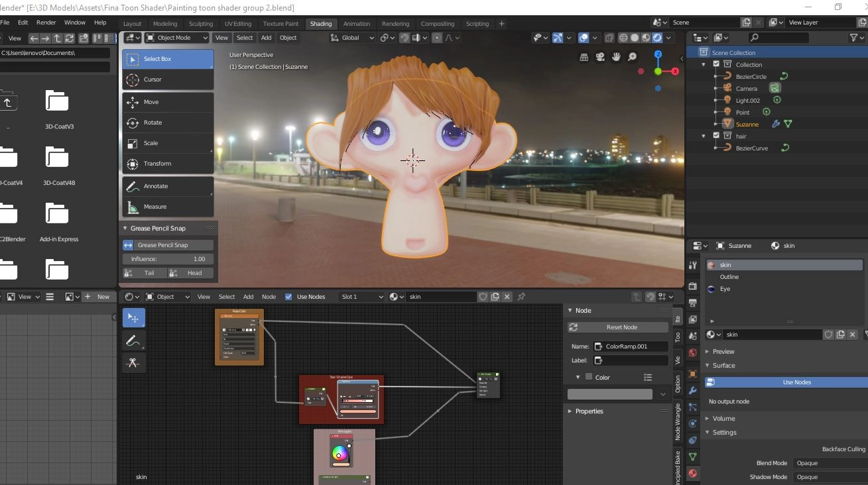868x485 pixels.
Task: Click the links cut tool in node editor
Action: 133,363
